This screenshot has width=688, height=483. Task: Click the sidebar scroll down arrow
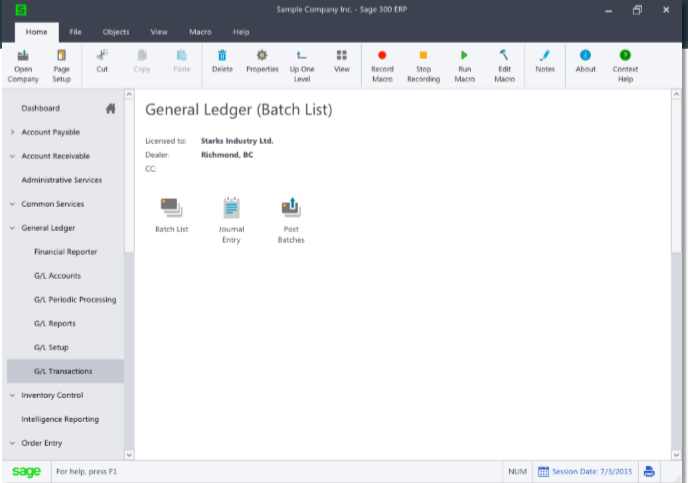pyautogui.click(x=129, y=455)
